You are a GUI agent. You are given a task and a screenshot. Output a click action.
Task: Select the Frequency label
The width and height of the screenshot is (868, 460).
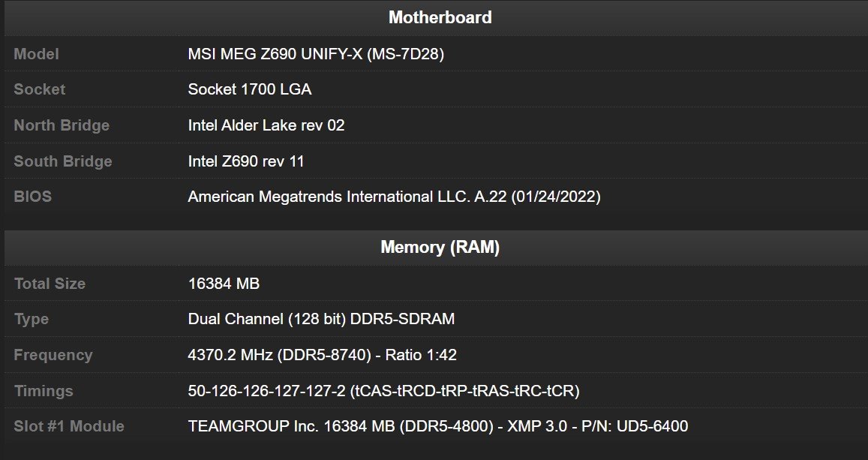pyautogui.click(x=53, y=356)
